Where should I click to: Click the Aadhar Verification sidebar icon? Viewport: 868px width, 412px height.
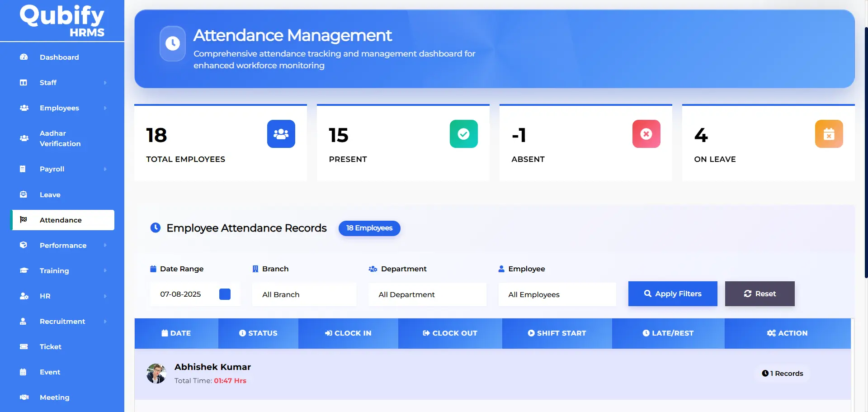click(x=24, y=138)
